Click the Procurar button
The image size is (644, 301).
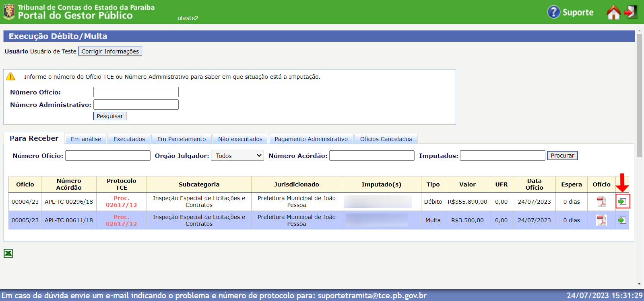(x=562, y=156)
